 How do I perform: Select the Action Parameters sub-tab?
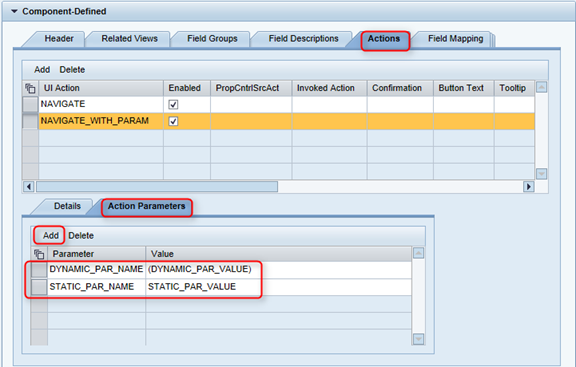tap(146, 206)
